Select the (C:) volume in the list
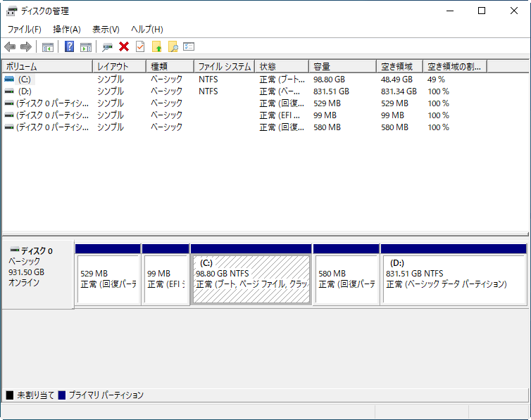Viewport: 531px width, 420px height. tap(25, 79)
